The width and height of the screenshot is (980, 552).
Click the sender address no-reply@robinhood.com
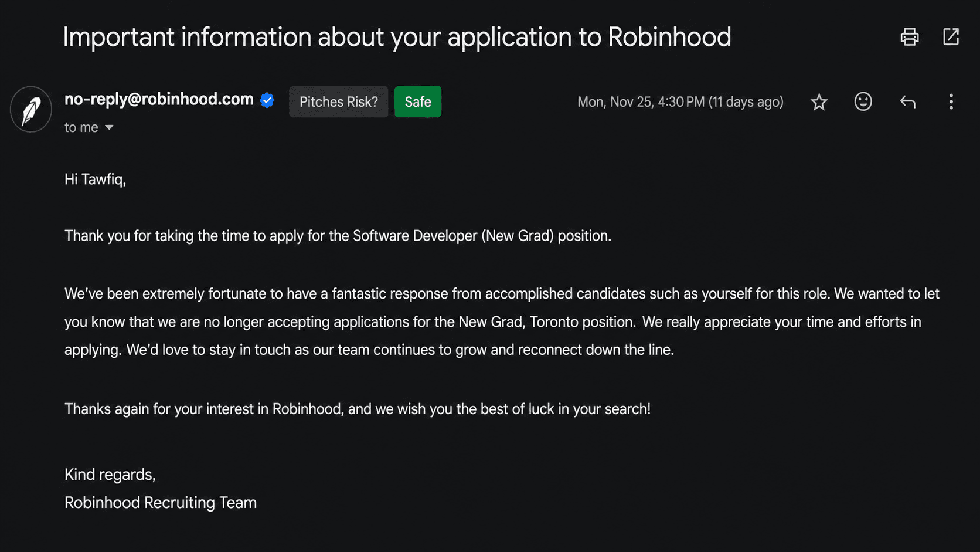pos(159,99)
